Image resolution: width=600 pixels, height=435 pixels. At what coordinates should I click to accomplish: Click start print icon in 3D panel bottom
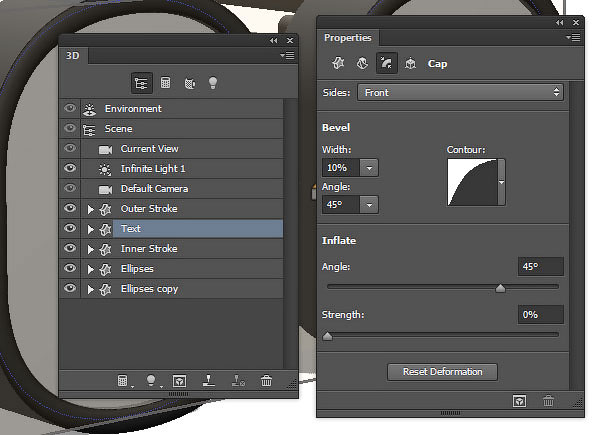coord(209,381)
